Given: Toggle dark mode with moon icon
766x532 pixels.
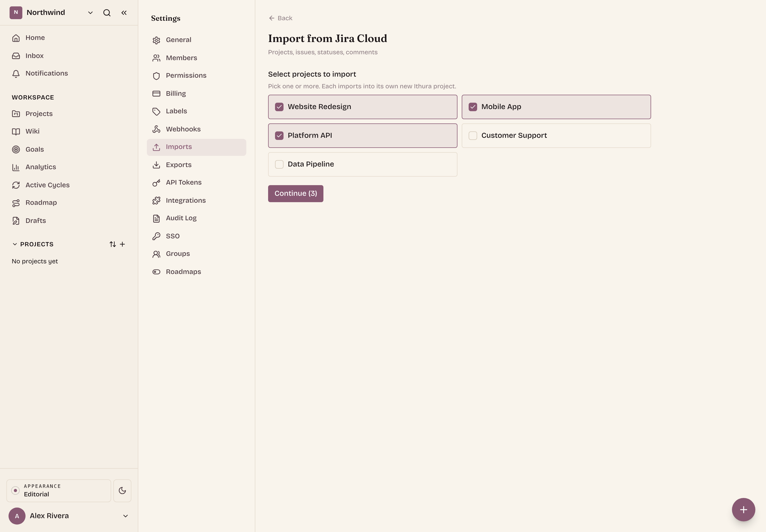Looking at the screenshot, I should pos(122,491).
